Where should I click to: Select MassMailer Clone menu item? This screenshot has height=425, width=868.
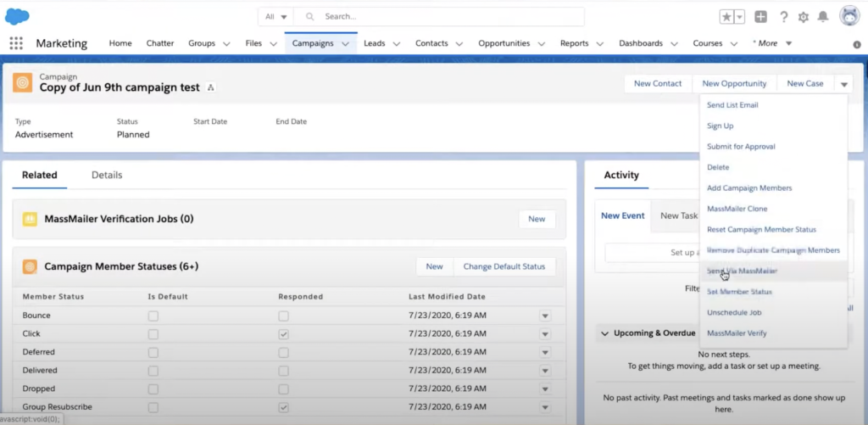(737, 209)
